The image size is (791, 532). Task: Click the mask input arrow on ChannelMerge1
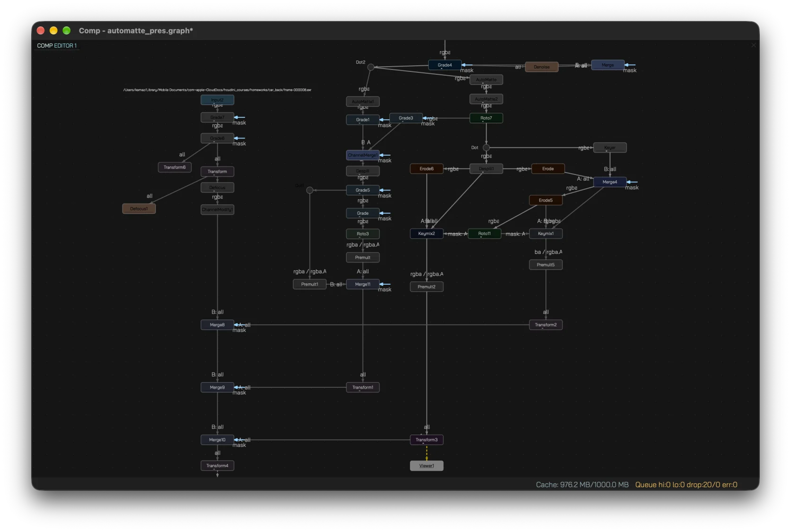385,155
